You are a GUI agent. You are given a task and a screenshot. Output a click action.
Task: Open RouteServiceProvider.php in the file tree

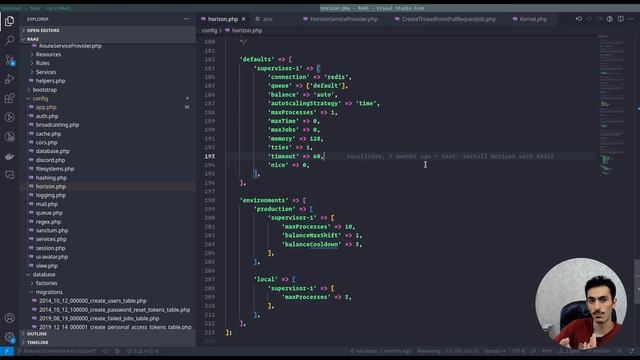[70, 46]
